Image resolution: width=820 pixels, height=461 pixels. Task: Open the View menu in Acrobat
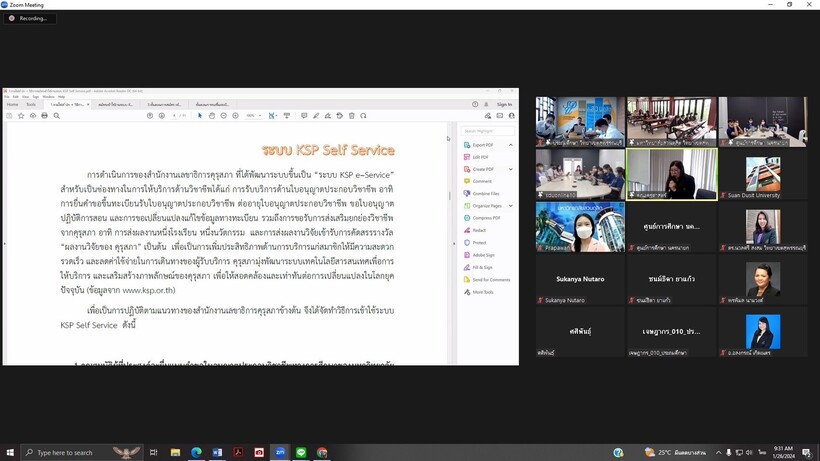pyautogui.click(x=25, y=97)
